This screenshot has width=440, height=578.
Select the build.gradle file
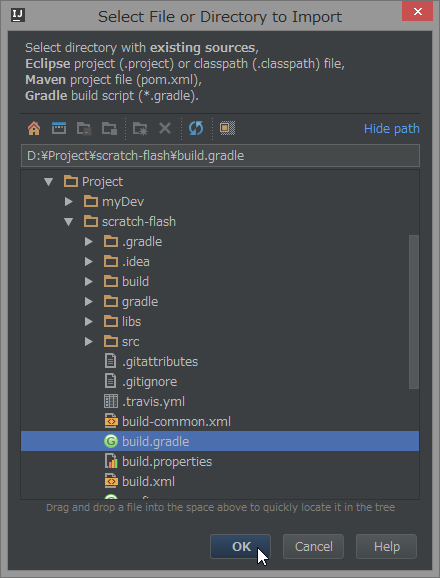[x=220, y=441]
